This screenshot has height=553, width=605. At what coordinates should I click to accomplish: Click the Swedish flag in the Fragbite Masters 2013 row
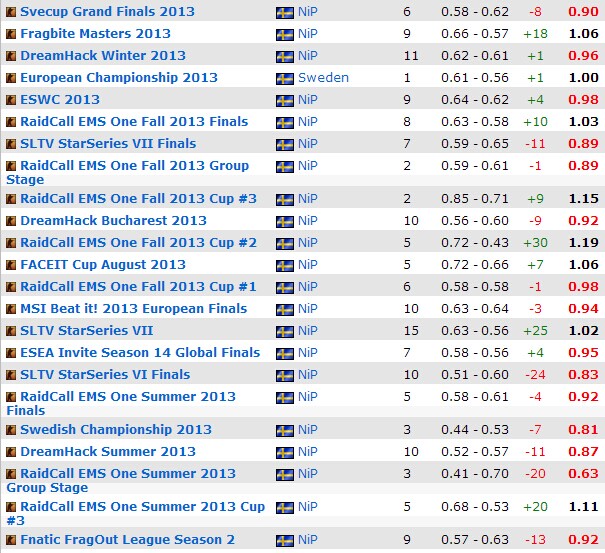(x=285, y=34)
